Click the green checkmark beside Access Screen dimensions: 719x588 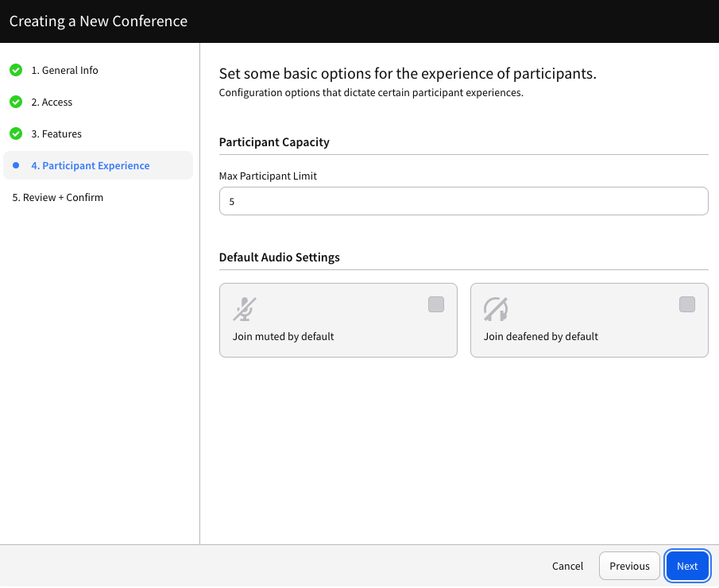click(16, 102)
